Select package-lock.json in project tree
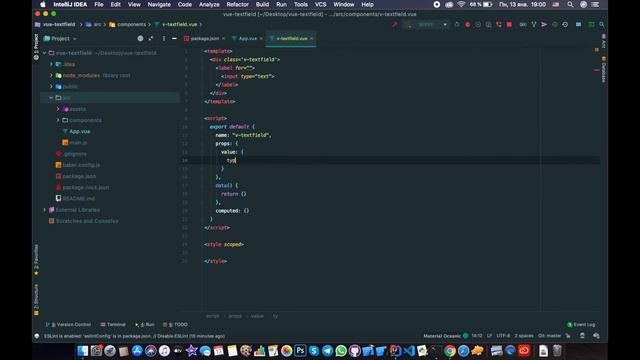Screen dimensions: 640x360 pos(86,187)
